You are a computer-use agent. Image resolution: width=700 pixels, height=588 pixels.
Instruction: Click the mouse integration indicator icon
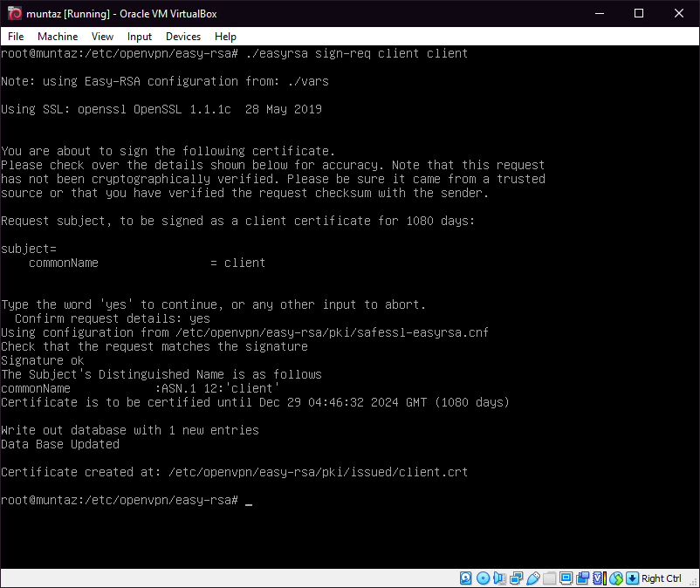coord(616,578)
